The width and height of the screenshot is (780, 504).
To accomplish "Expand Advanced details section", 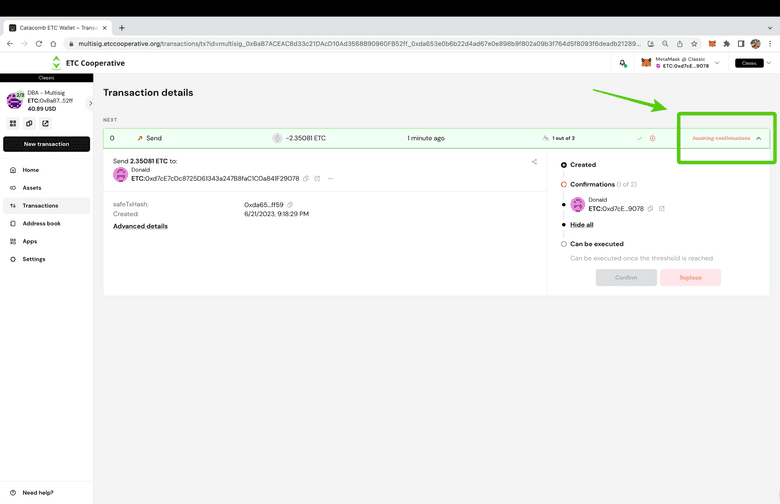I will [140, 226].
